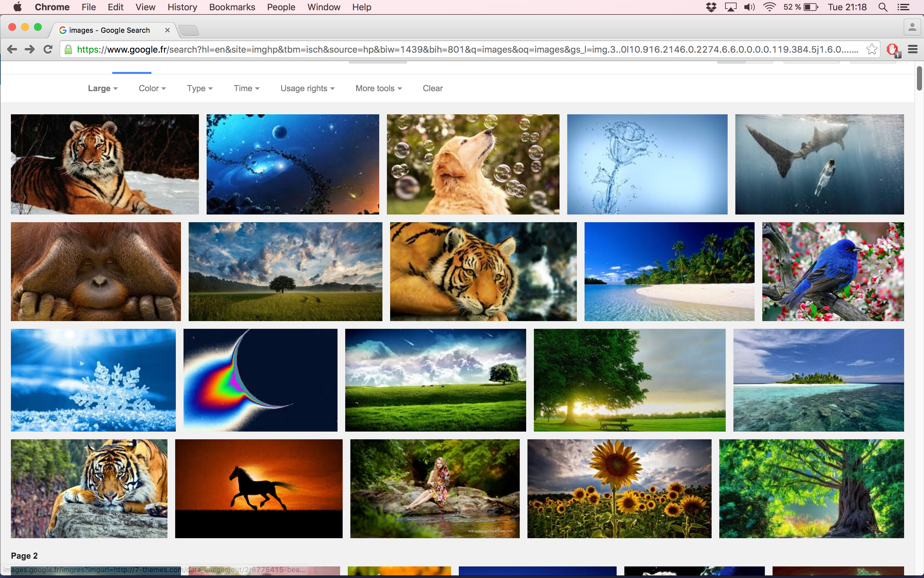Open a new tab with the blank tab button
Image resolution: width=924 pixels, height=578 pixels.
pos(189,30)
